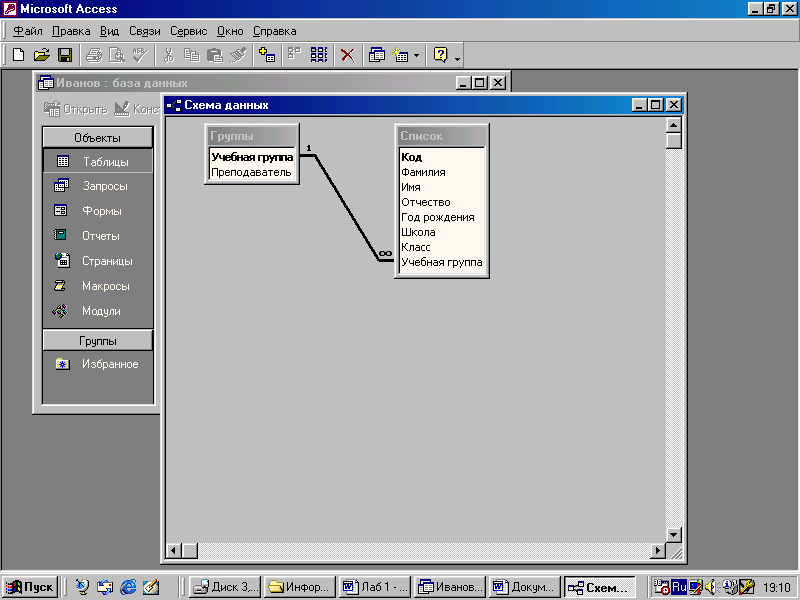Open Избранное favorites group
This screenshot has width=800, height=600.
click(x=97, y=364)
